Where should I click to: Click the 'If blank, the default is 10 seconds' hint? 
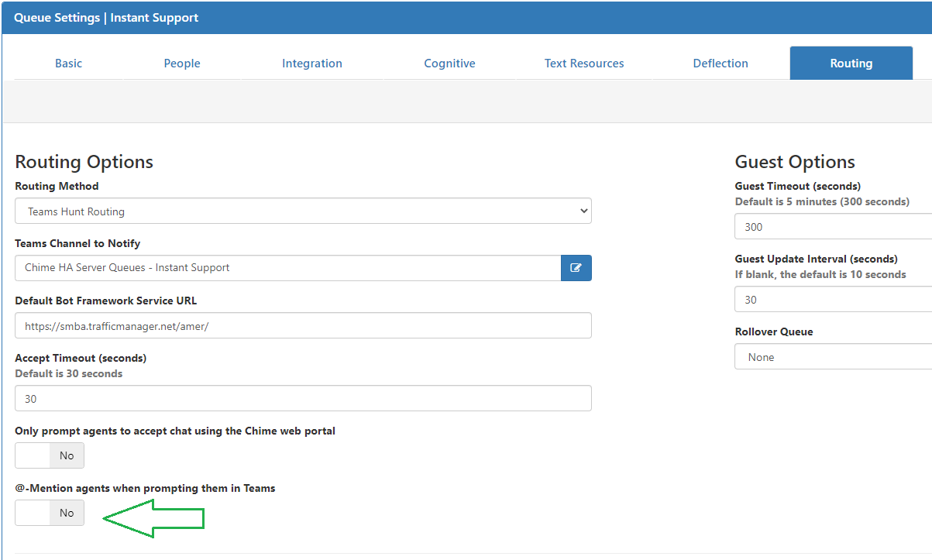coord(820,274)
